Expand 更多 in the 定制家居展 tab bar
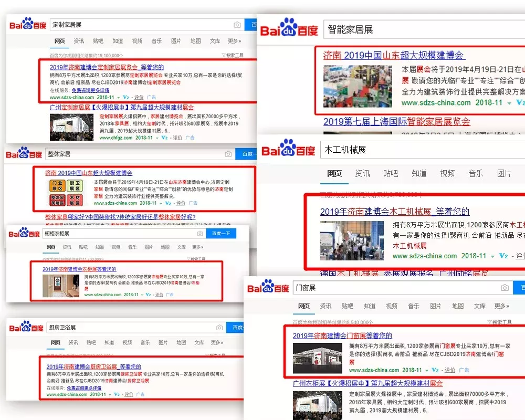525x420 pixels. (x=234, y=41)
